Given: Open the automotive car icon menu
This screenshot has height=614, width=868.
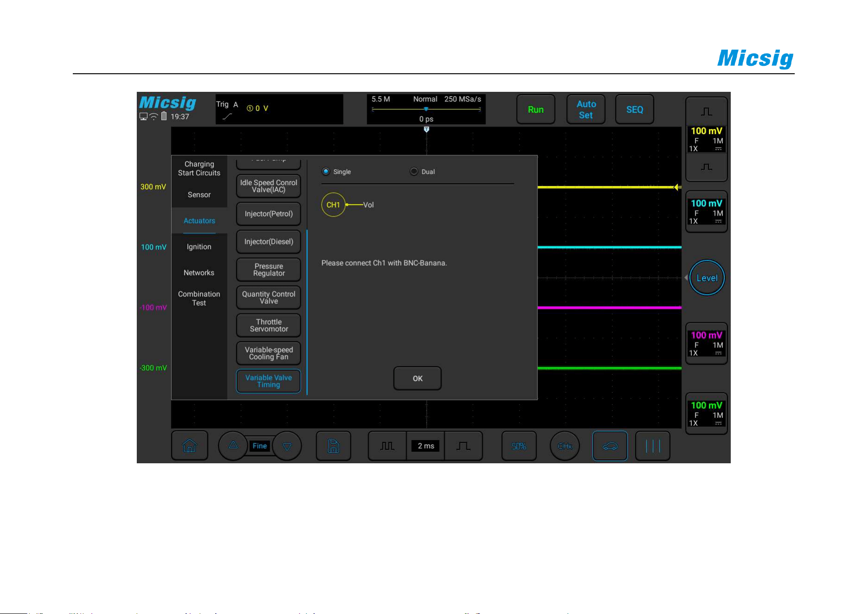Looking at the screenshot, I should (610, 446).
